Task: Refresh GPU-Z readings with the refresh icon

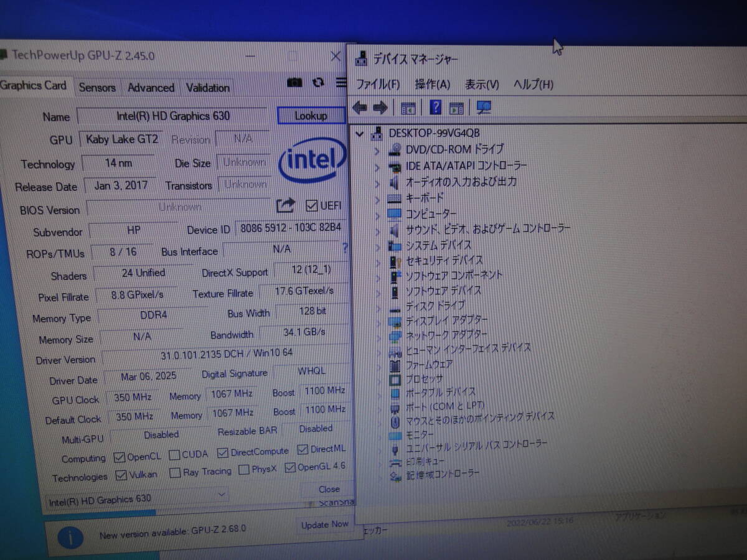Action: tap(319, 83)
